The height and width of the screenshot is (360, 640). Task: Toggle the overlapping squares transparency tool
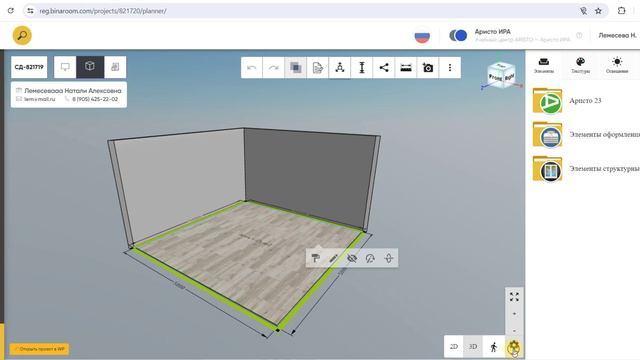296,68
